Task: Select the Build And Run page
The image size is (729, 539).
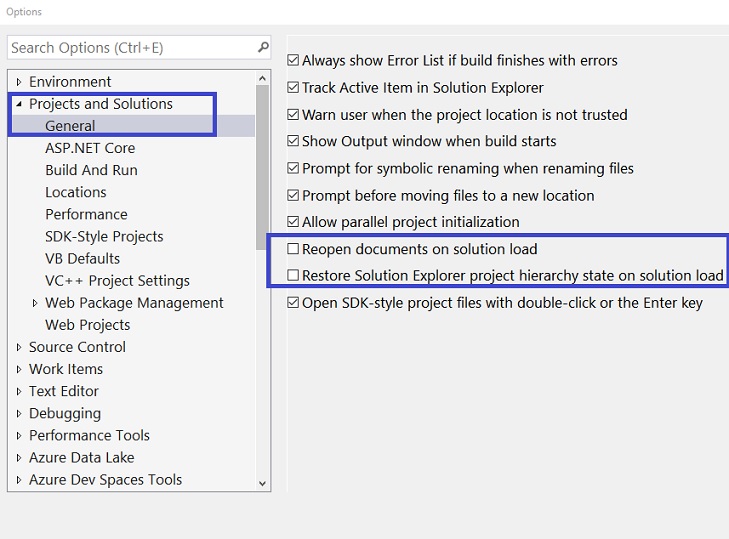Action: pos(91,170)
